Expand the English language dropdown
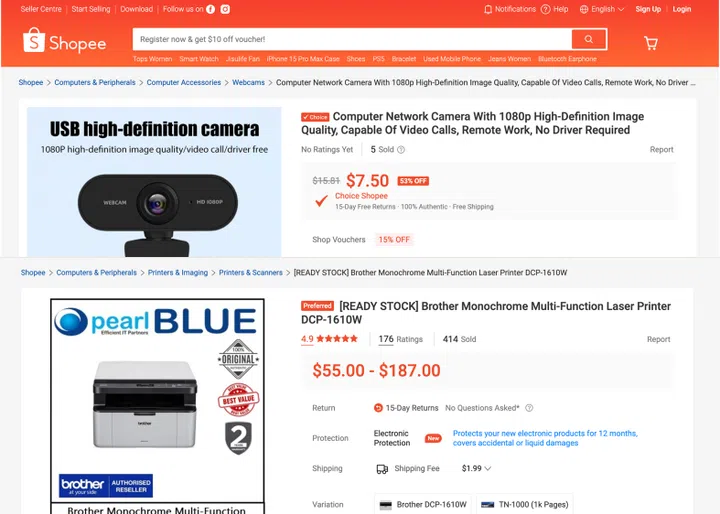Screen dimensions: 720x514 [602, 9]
